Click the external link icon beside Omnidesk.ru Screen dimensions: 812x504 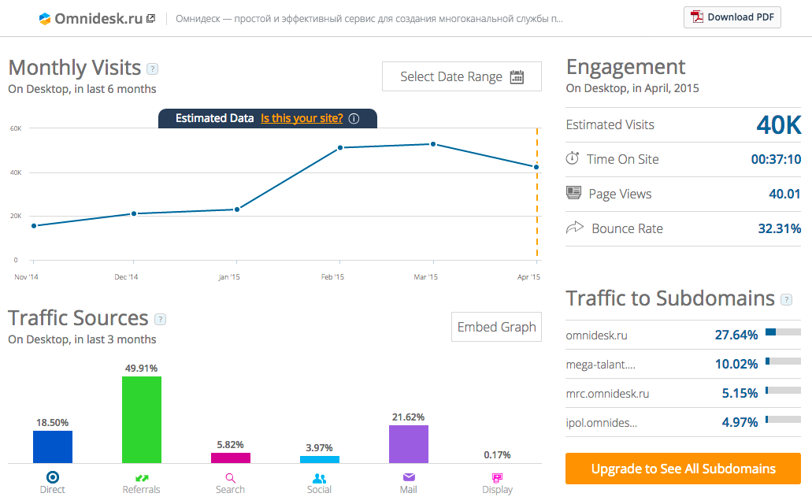[150, 18]
